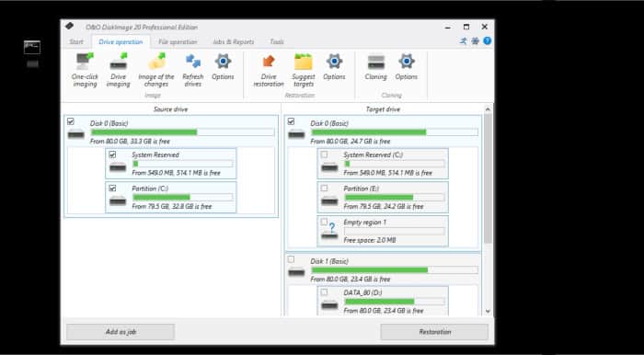This screenshot has width=644, height=355.
Task: Uncheck source Partition (C:) checkbox
Action: 112,188
